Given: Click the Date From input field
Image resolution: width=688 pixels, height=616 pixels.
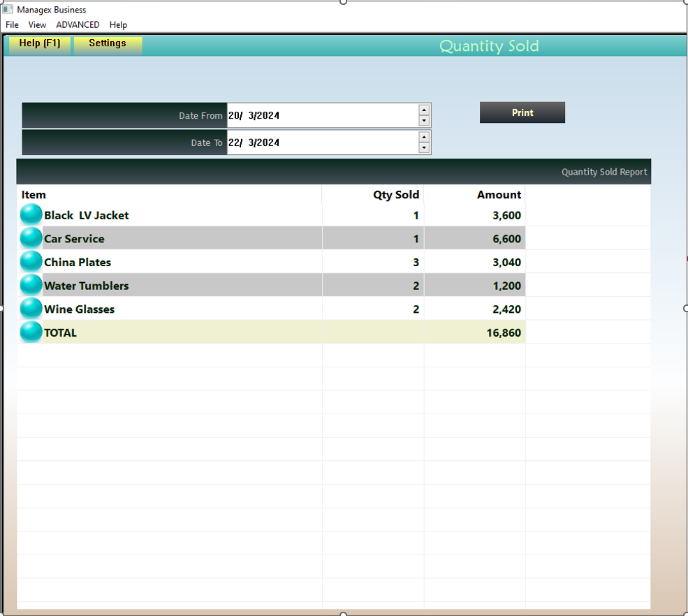Looking at the screenshot, I should coord(321,115).
